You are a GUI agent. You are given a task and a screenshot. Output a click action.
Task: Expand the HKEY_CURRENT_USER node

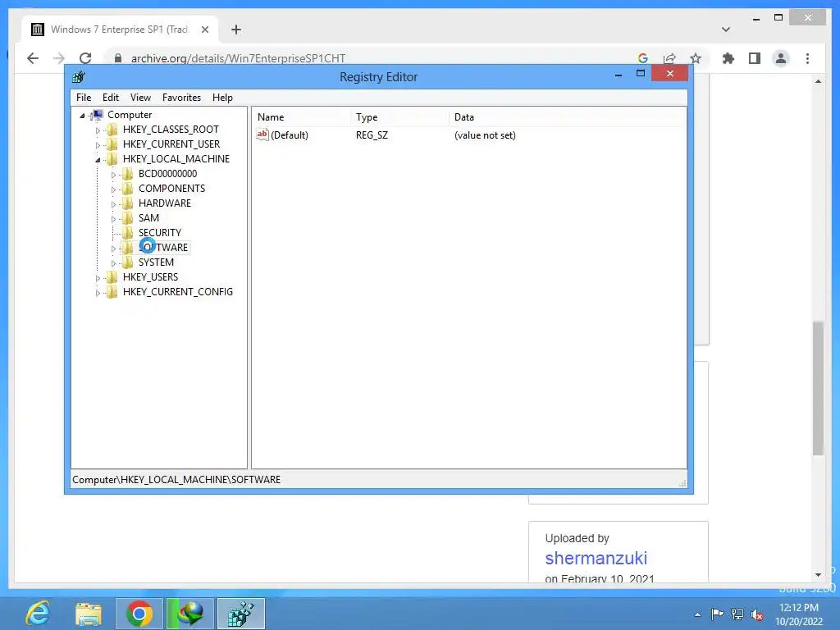click(98, 144)
